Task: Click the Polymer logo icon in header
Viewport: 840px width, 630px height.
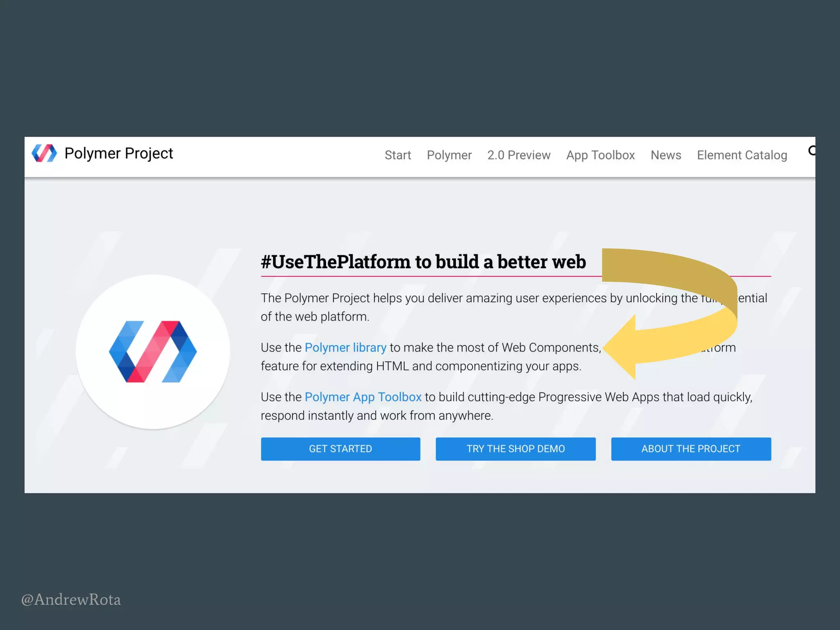Action: [x=44, y=153]
